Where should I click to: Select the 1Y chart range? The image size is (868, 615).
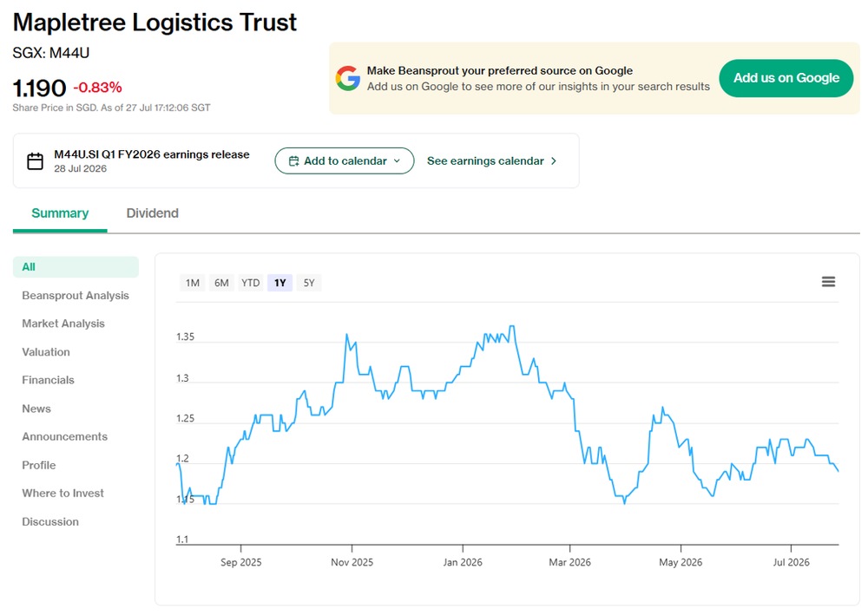pos(280,283)
